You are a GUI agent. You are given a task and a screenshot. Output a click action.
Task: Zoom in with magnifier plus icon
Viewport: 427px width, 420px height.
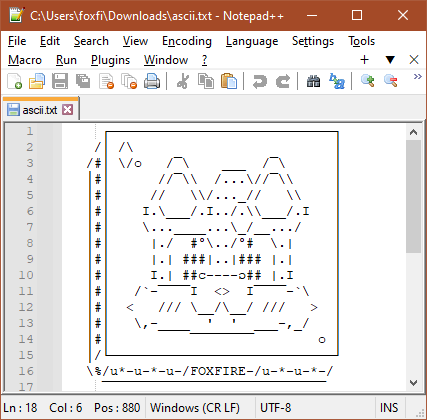click(x=368, y=81)
